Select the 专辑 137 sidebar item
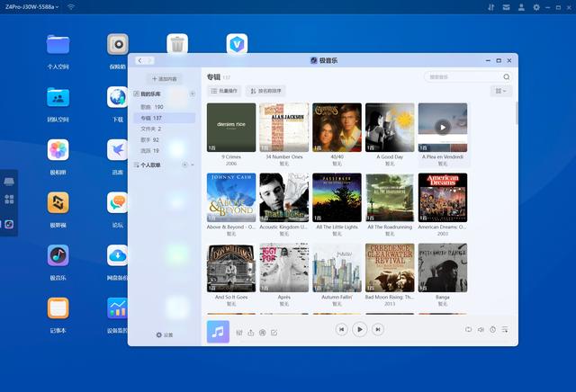This screenshot has height=392, width=576. coord(164,118)
